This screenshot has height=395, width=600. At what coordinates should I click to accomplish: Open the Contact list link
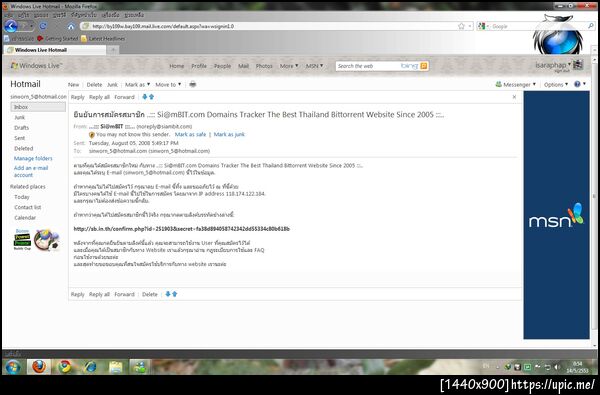pyautogui.click(x=28, y=207)
